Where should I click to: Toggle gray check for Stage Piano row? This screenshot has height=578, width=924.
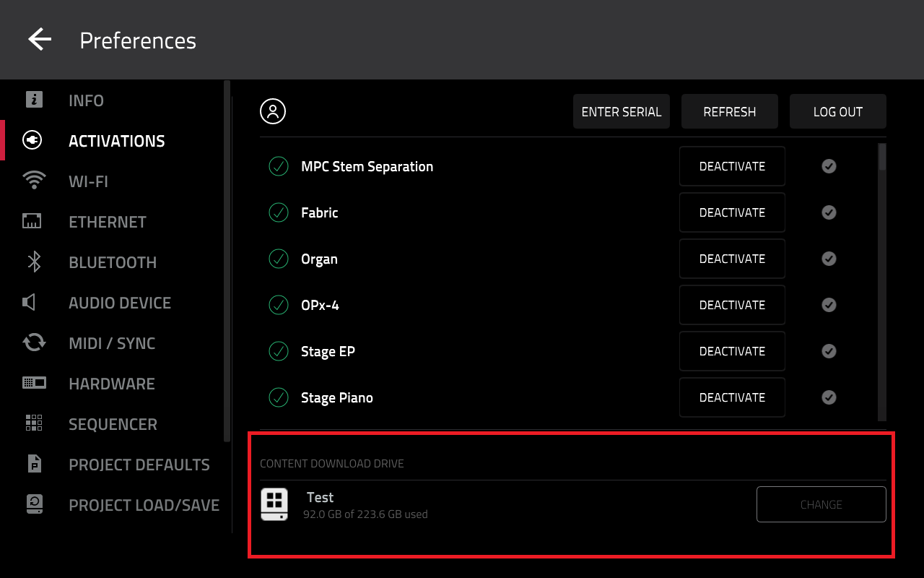(829, 397)
